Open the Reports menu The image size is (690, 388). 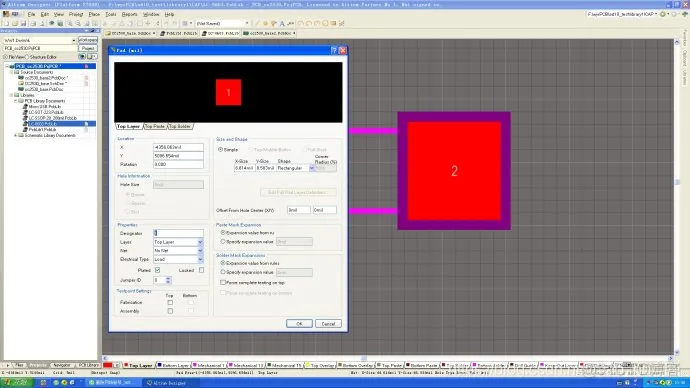pyautogui.click(x=129, y=15)
